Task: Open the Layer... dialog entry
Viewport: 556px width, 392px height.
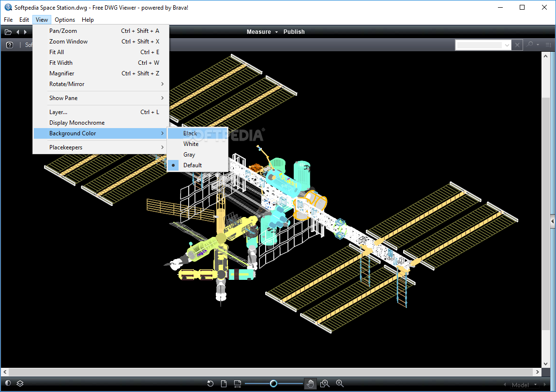Action: pos(101,112)
